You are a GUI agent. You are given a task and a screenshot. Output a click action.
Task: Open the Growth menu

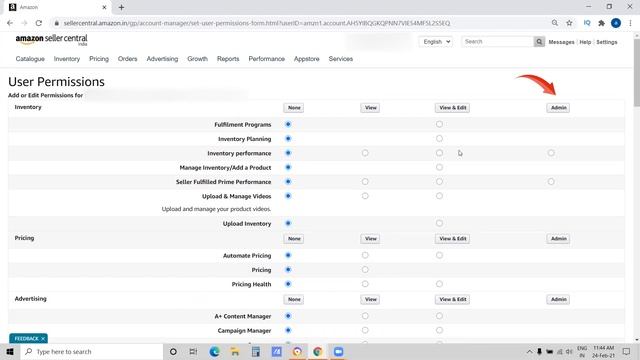[198, 59]
